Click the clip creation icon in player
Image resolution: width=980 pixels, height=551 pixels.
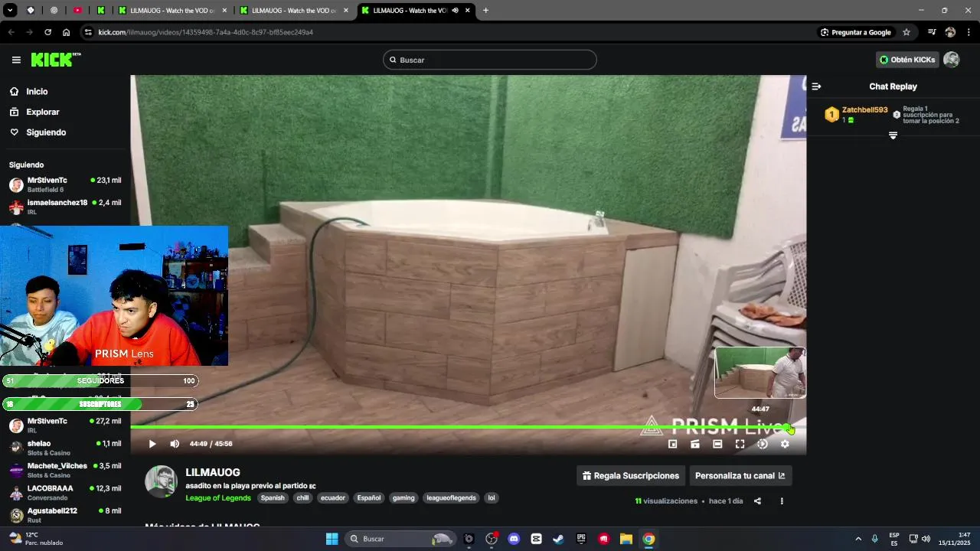tap(695, 444)
